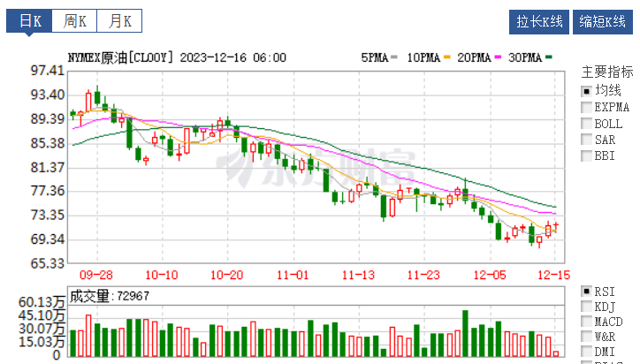The image size is (640, 364).
Task: Select the DMI sub-indicator
Action: (586, 352)
